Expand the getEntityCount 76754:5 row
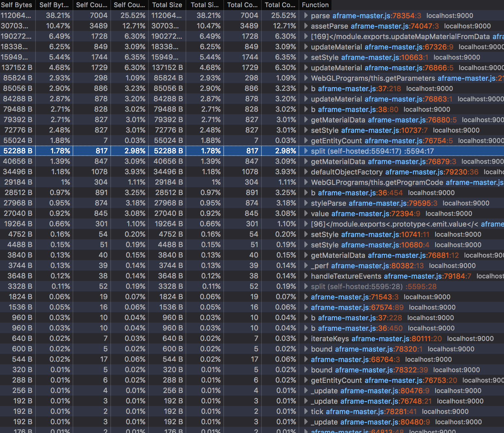This screenshot has height=433, width=504. (306, 140)
